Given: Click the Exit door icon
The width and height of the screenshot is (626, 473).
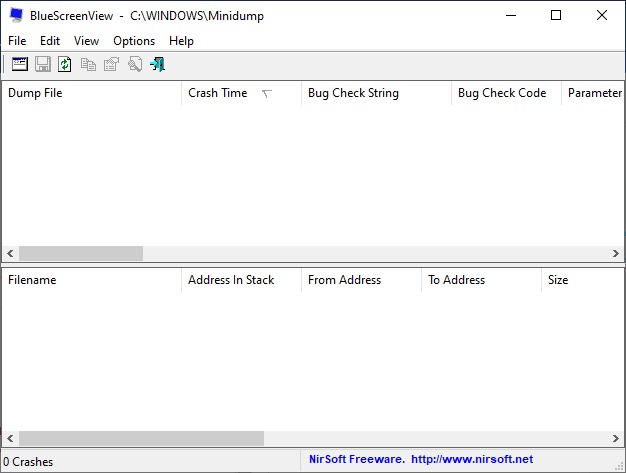Looking at the screenshot, I should [x=158, y=64].
